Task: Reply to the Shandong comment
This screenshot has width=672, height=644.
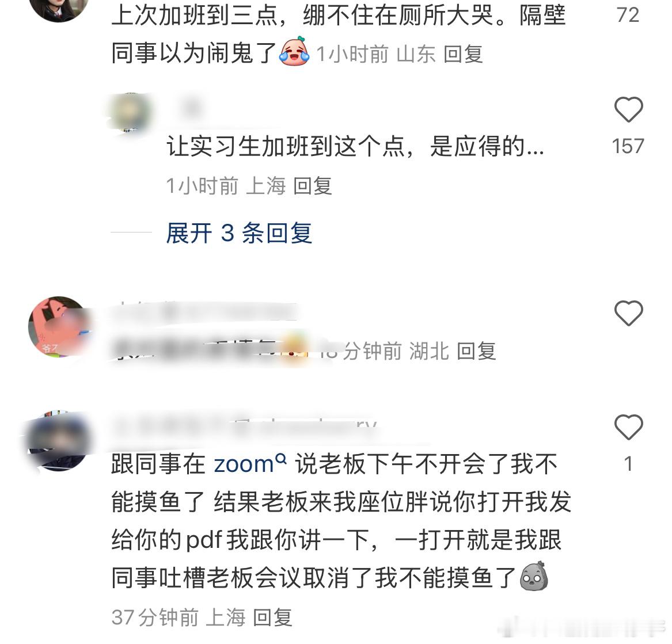Action: click(463, 54)
